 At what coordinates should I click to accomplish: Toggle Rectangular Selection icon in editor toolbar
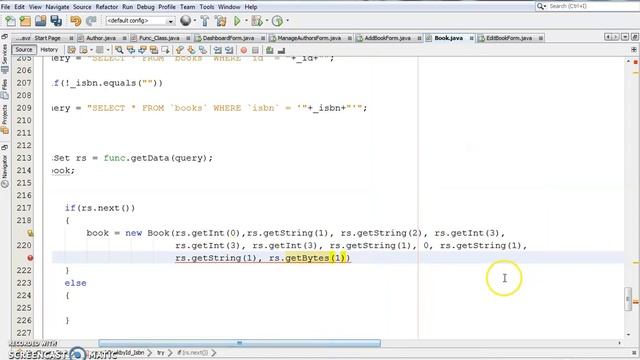tap(165, 50)
